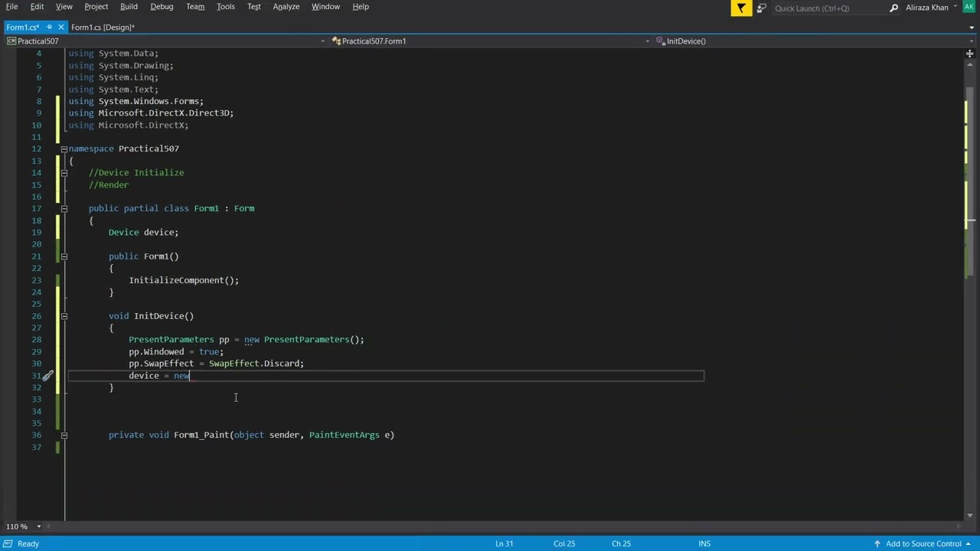The width and height of the screenshot is (980, 551).
Task: Open the Tools menu
Action: 225,7
